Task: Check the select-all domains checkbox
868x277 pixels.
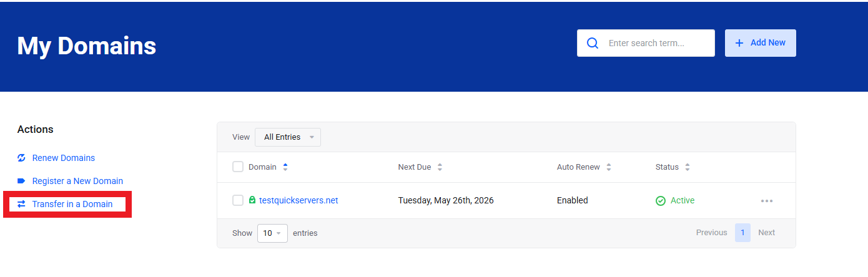Action: click(238, 167)
